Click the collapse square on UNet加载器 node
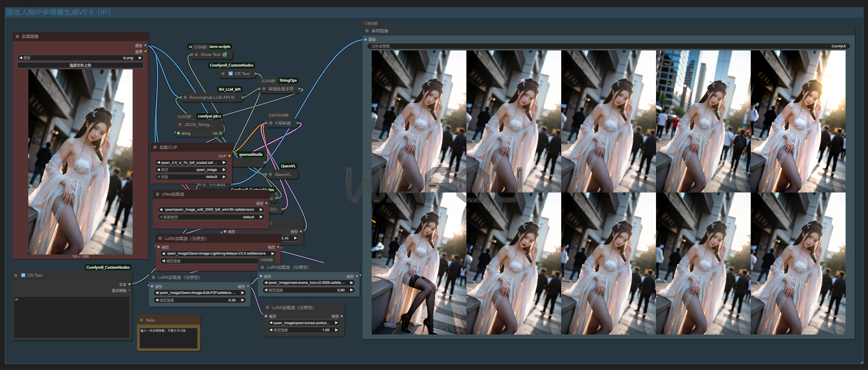The height and width of the screenshot is (370, 868). pyautogui.click(x=157, y=194)
